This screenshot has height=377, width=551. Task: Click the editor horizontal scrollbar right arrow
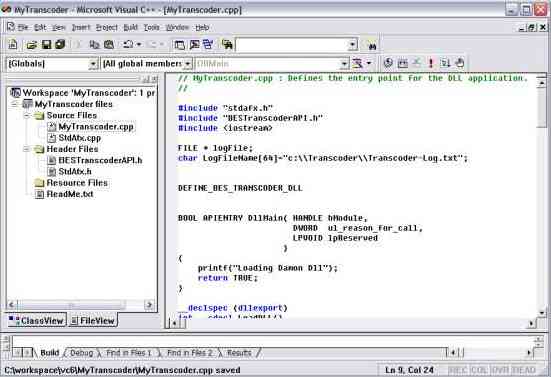pos(531,323)
